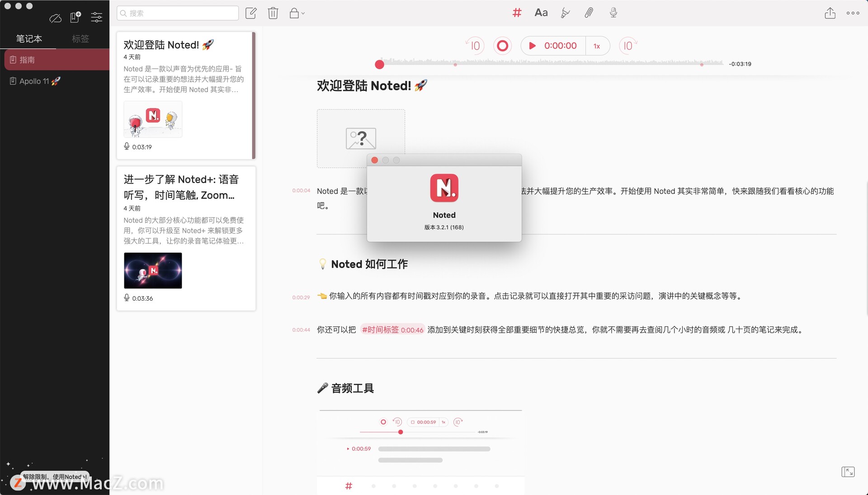
Task: Open the share export icon
Action: [x=830, y=13]
